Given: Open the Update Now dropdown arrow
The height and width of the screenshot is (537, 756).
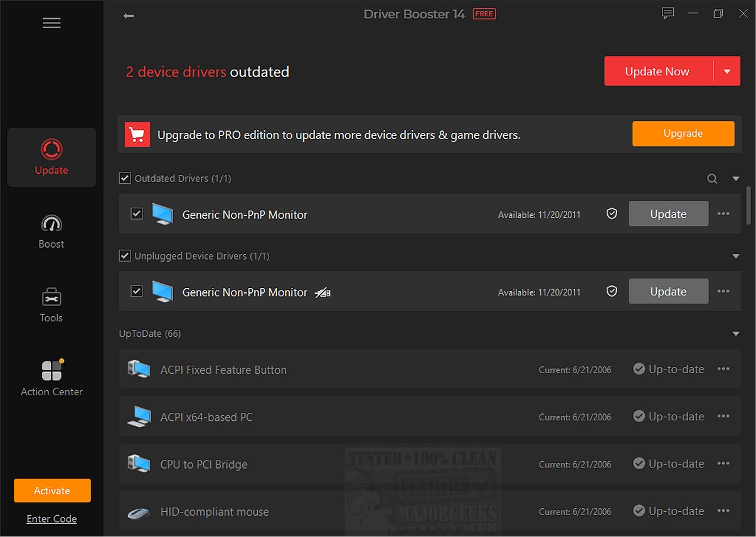Looking at the screenshot, I should [727, 72].
